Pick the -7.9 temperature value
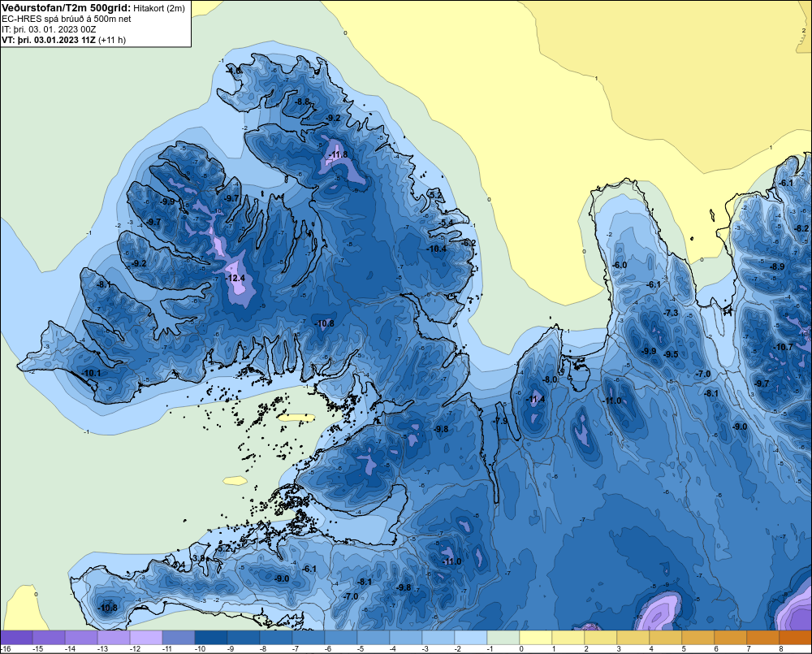Screen dimensions: 812x654 pyautogui.click(x=501, y=421)
